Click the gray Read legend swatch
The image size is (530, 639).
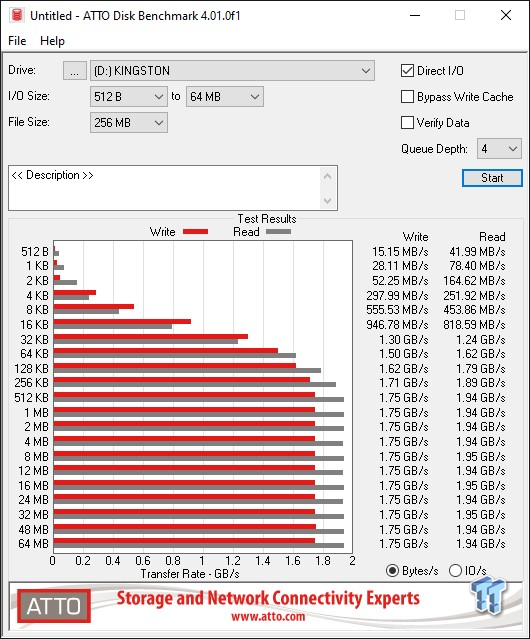(278, 231)
